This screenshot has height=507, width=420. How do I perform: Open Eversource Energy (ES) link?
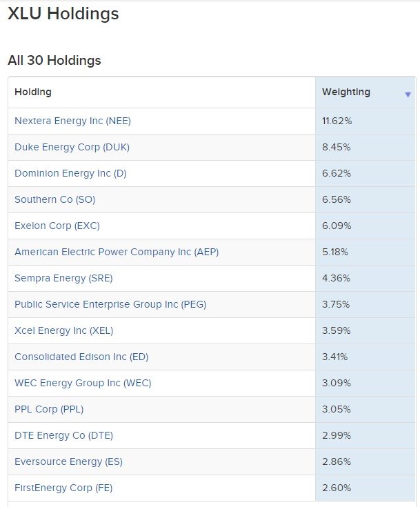click(x=68, y=461)
